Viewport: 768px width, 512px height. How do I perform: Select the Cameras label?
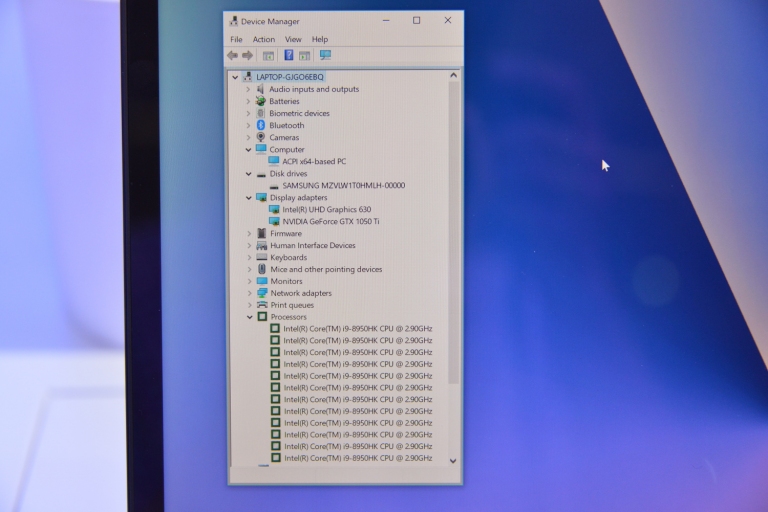pos(284,137)
